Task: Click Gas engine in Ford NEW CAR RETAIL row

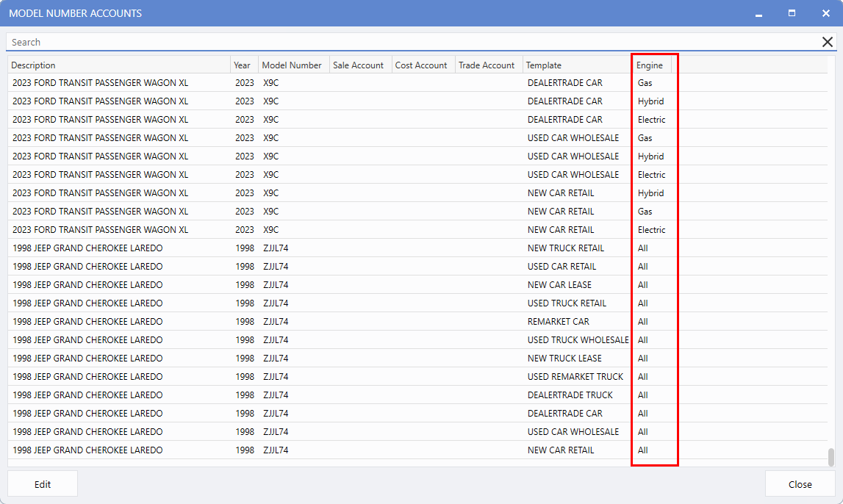Action: click(645, 211)
